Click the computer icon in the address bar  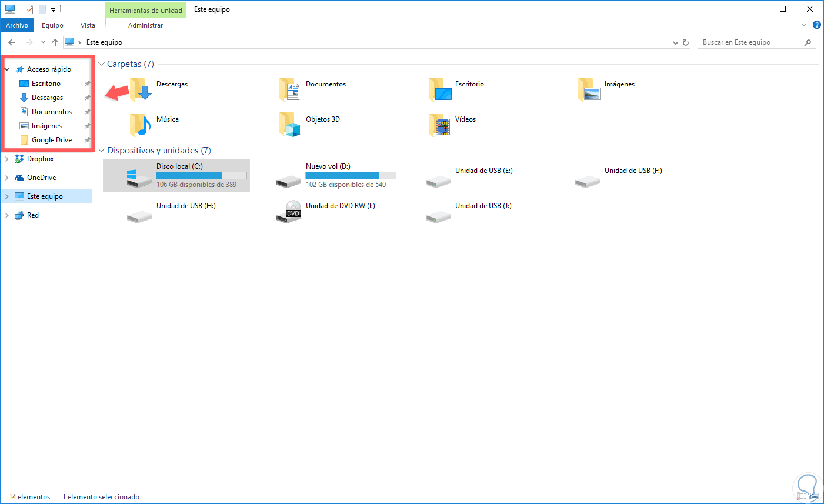coord(69,42)
